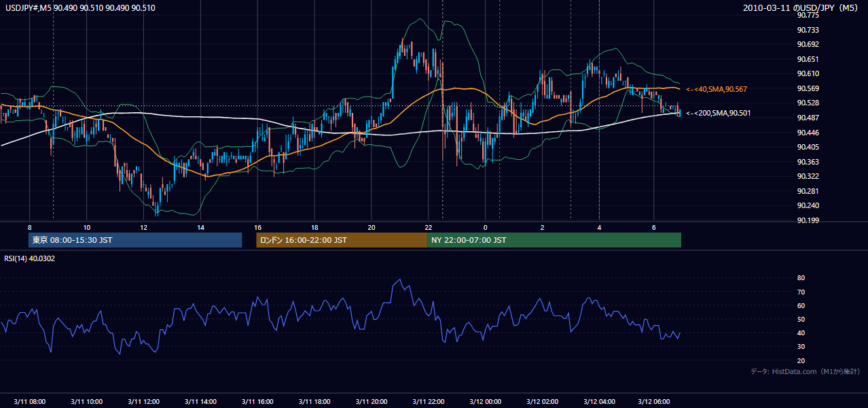The width and height of the screenshot is (868, 408).
Task: Click price axis label 90.528
Action: point(808,103)
